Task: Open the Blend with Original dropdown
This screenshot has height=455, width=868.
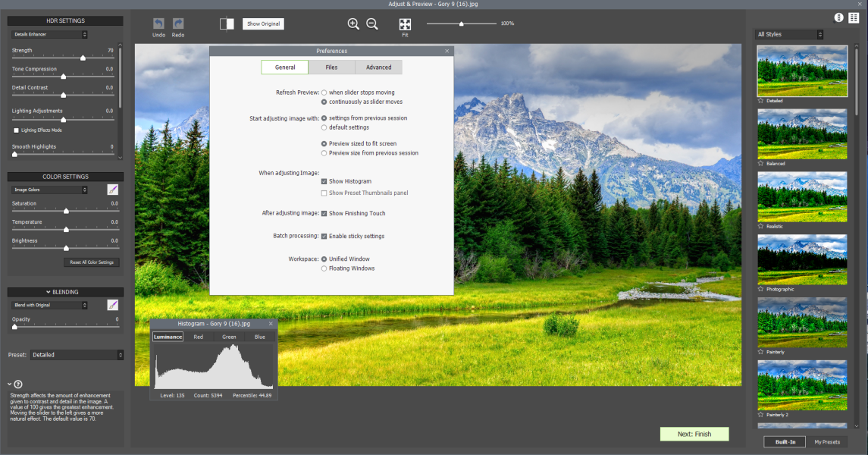Action: [x=50, y=305]
